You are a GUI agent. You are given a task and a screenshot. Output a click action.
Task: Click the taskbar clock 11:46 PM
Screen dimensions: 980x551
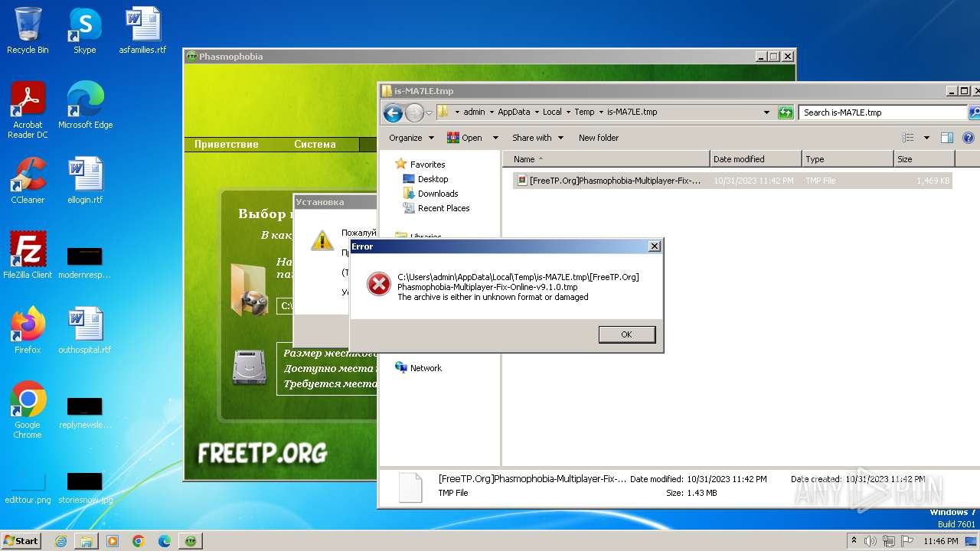[941, 541]
